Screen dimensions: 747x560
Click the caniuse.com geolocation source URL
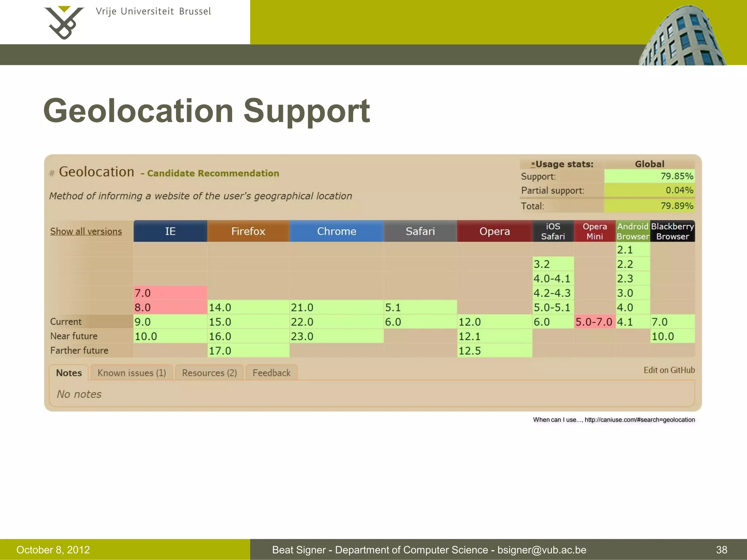tap(640, 420)
